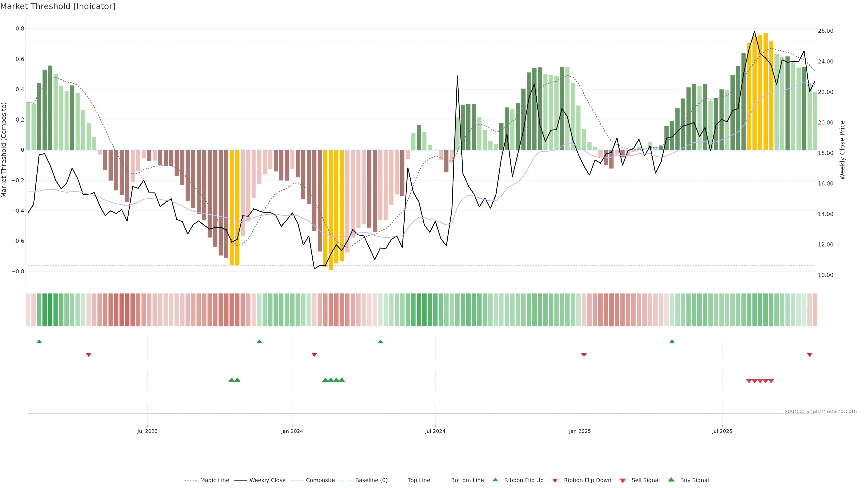Click the Market Threshold [Indicator] chart title

click(58, 6)
